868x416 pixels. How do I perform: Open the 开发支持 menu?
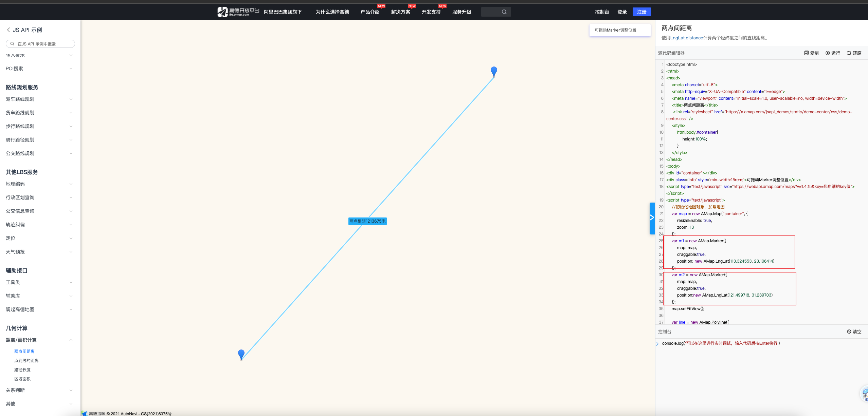tap(431, 12)
